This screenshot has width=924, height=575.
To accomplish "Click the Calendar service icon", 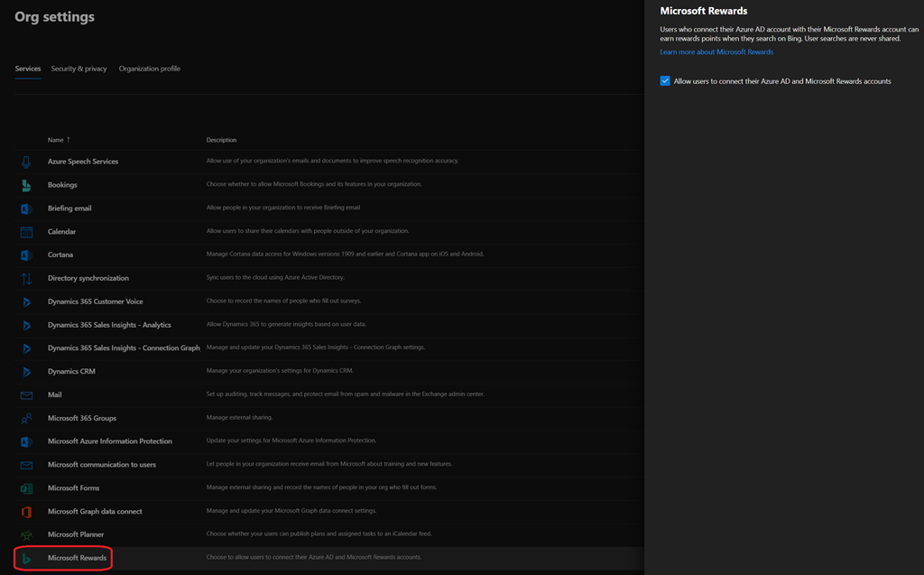I will click(x=26, y=232).
